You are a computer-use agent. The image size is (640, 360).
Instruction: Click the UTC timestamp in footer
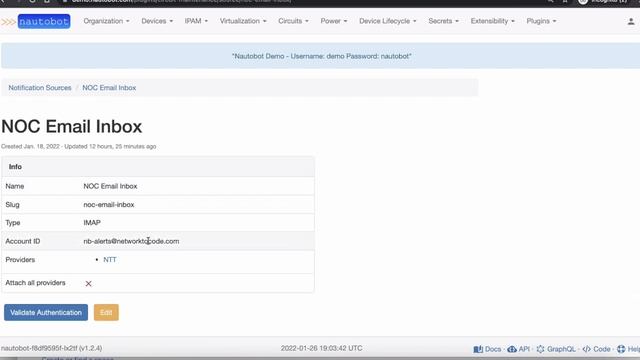pyautogui.click(x=321, y=348)
